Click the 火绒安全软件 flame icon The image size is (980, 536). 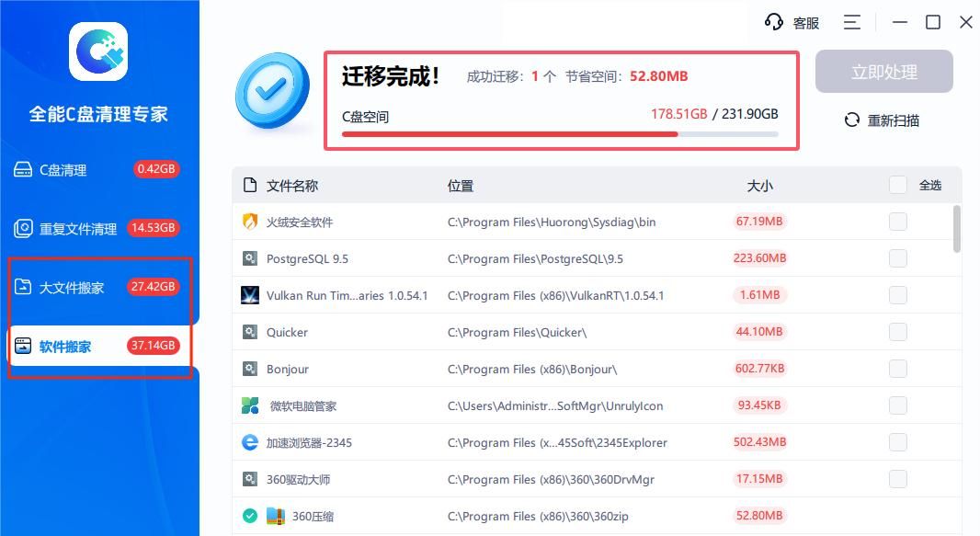(x=250, y=222)
